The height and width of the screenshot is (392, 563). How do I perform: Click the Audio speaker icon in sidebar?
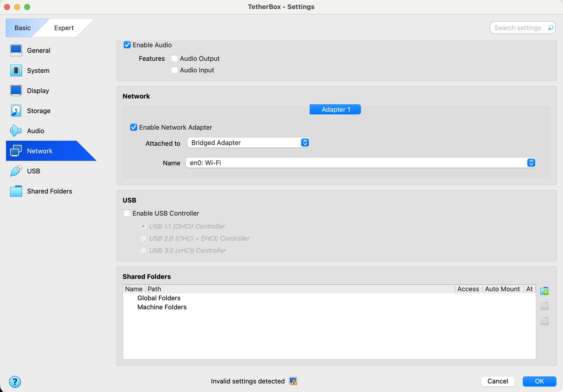16,131
